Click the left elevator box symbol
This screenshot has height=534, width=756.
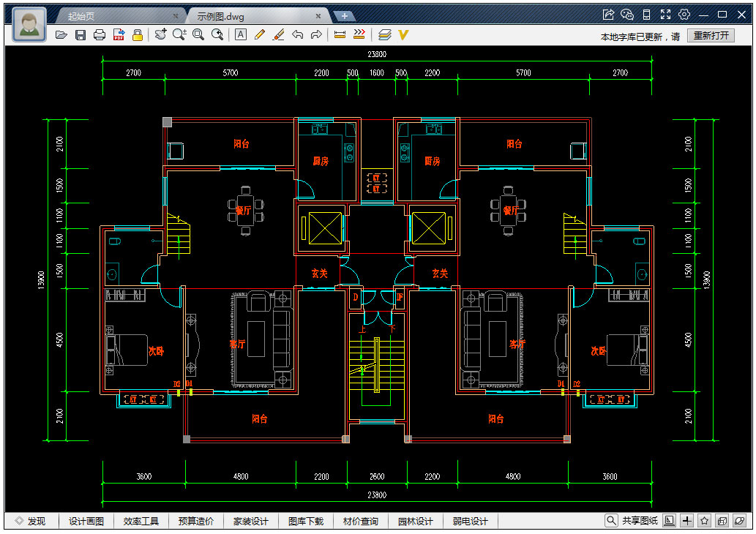pos(325,228)
